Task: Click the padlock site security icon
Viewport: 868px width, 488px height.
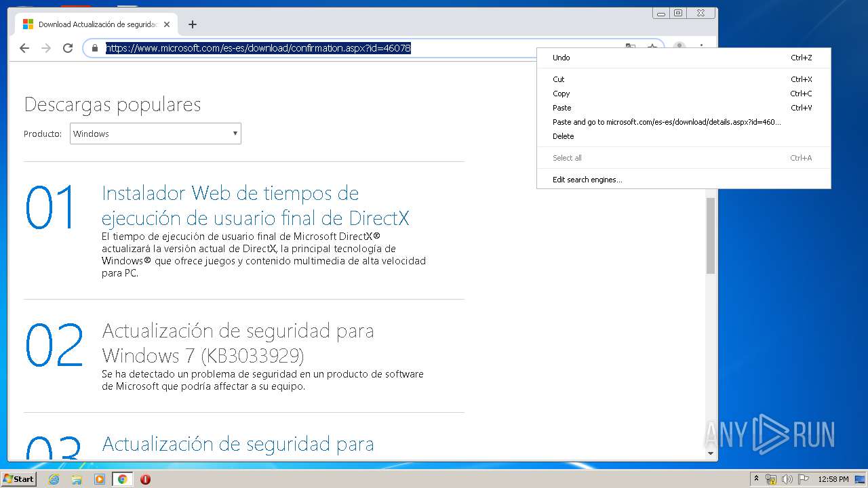Action: coord(95,48)
